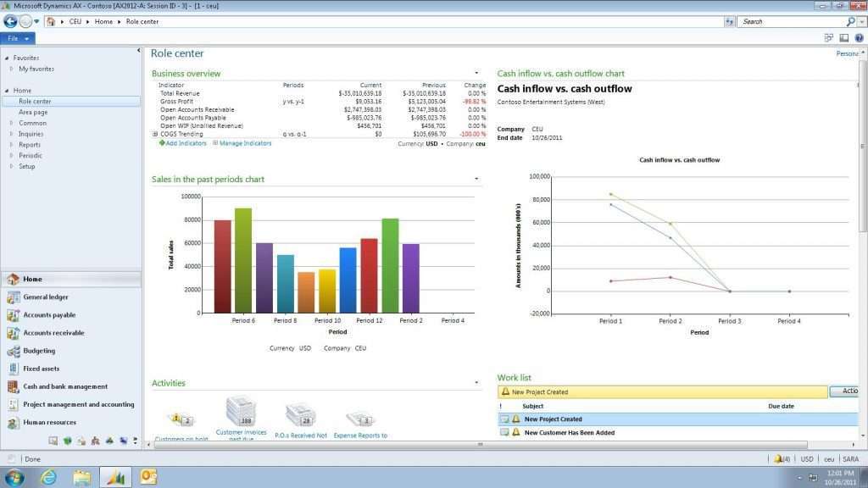This screenshot has height=488, width=868.
Task: Collapse the Sales in the past periods chart
Action: click(x=476, y=179)
